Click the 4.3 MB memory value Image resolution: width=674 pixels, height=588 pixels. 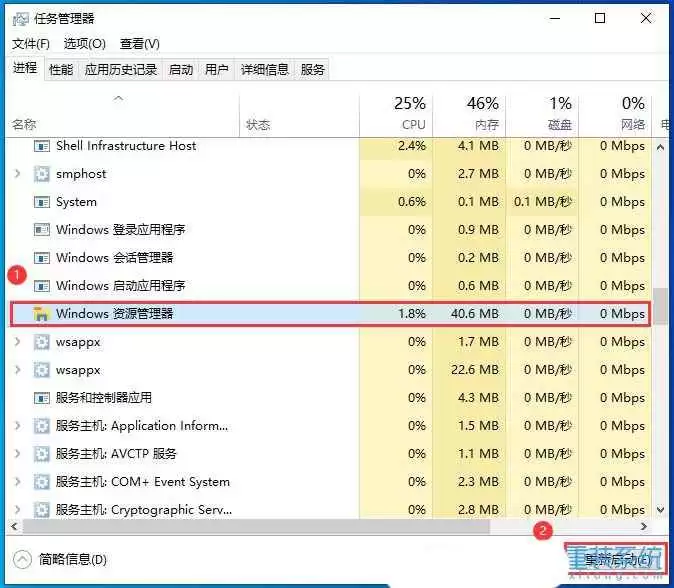pos(478,398)
